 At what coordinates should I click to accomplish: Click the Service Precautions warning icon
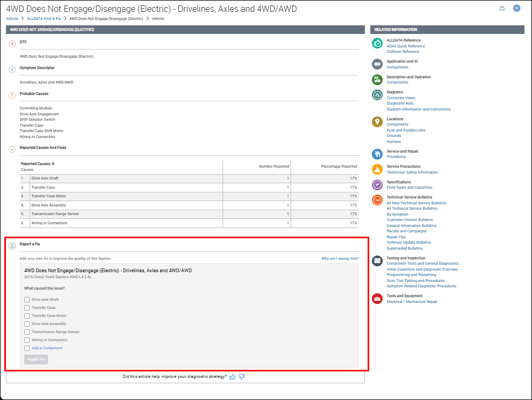377,169
